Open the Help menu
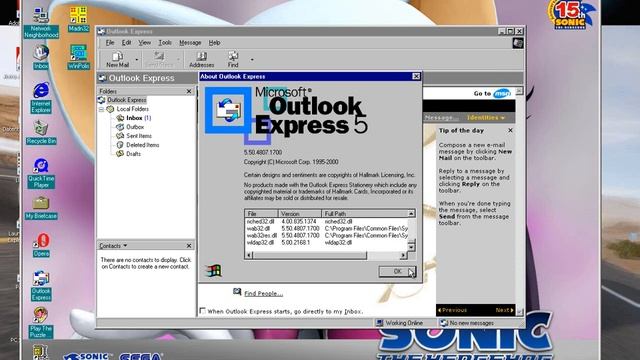This screenshot has height=360, width=640. pyautogui.click(x=214, y=42)
